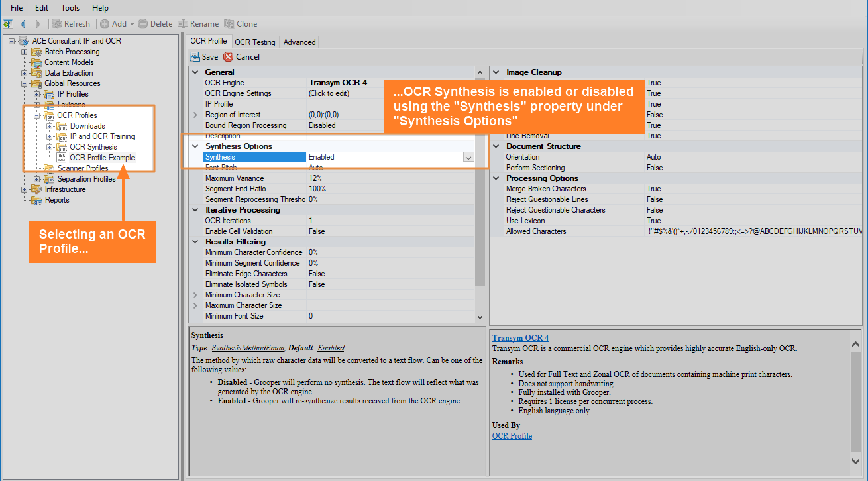This screenshot has width=868, height=481.
Task: Select the Scanner Profiles tree item
Action: click(83, 168)
